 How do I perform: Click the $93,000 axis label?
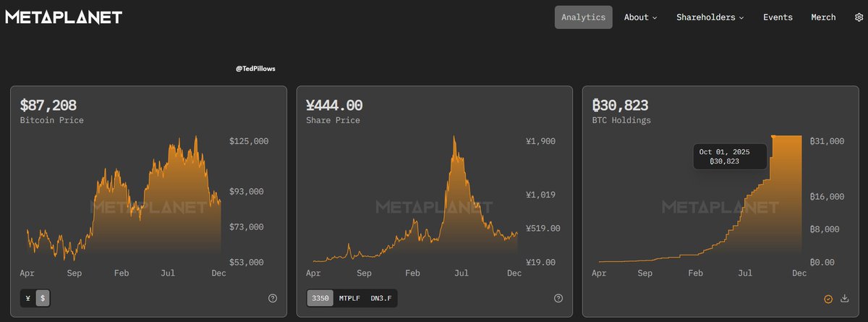point(246,192)
